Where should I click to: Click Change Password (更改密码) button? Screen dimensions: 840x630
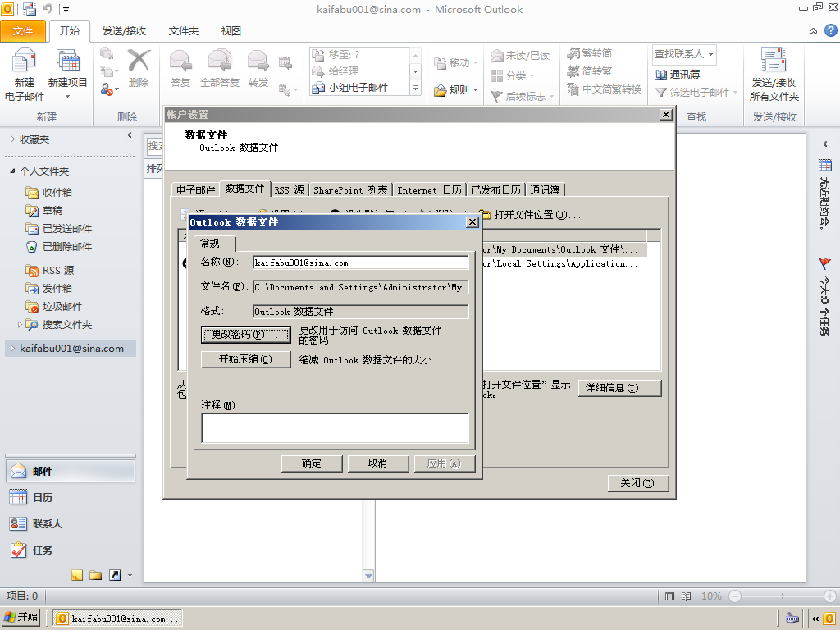[x=246, y=335]
